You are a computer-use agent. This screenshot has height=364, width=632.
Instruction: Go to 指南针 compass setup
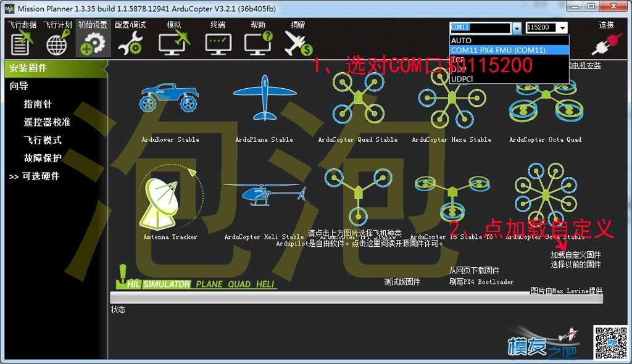coord(38,104)
